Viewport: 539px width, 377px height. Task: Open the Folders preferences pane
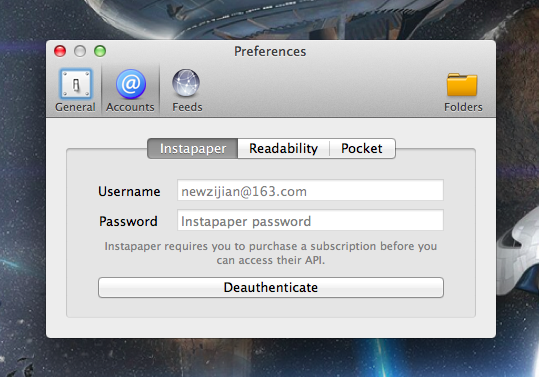point(463,92)
